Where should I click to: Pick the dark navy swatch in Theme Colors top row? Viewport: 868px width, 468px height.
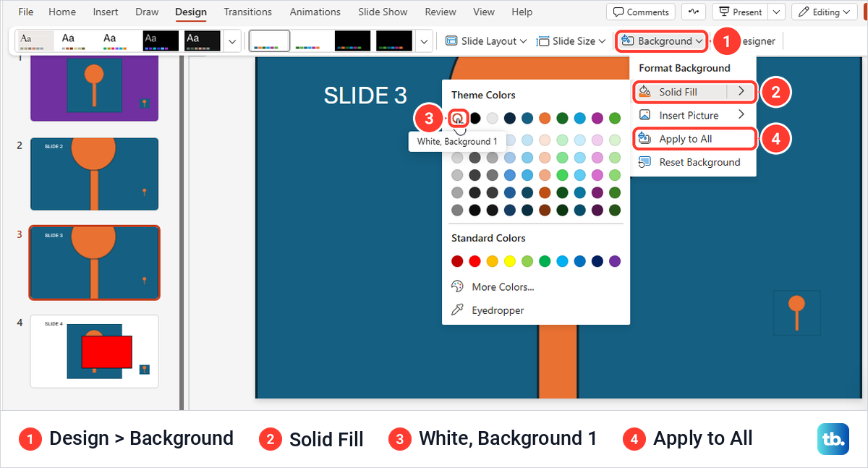[x=510, y=118]
